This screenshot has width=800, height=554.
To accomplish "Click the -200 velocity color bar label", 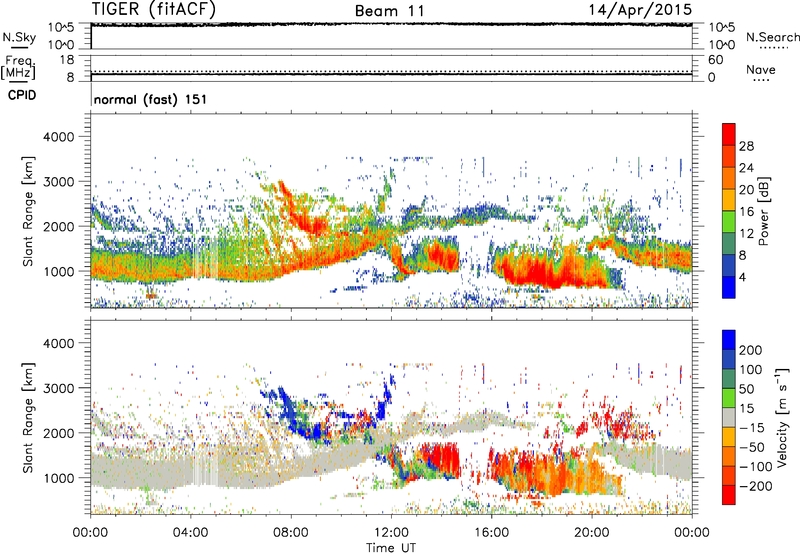I will (x=755, y=487).
